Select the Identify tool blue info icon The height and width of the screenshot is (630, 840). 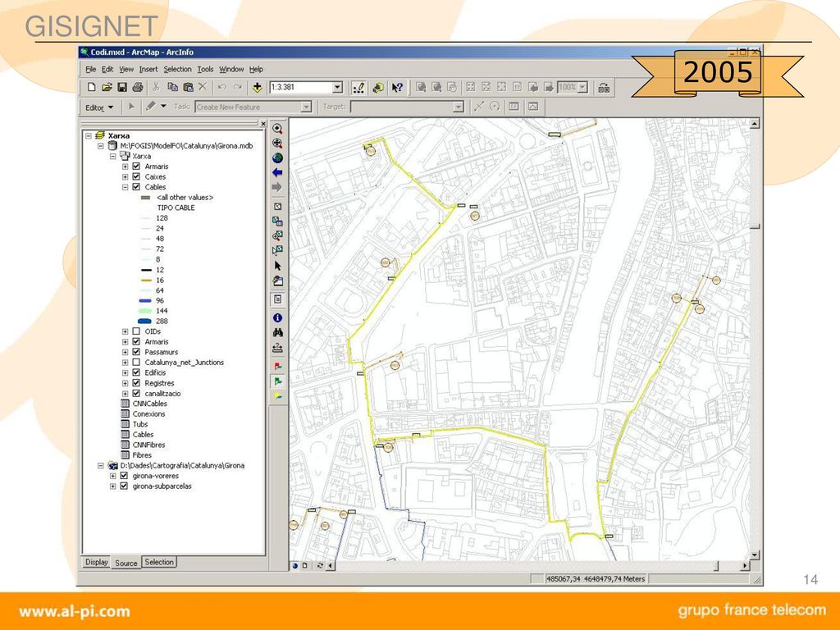click(277, 317)
